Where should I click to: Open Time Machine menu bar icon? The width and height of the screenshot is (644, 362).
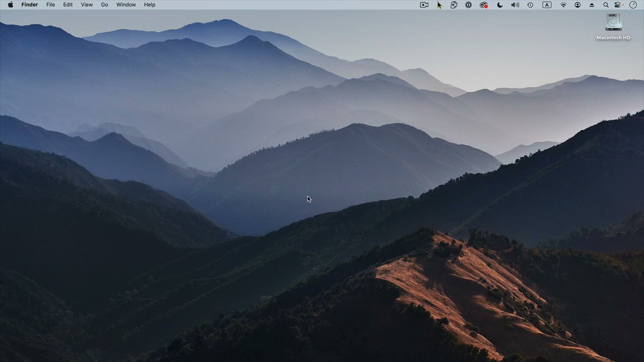point(530,5)
